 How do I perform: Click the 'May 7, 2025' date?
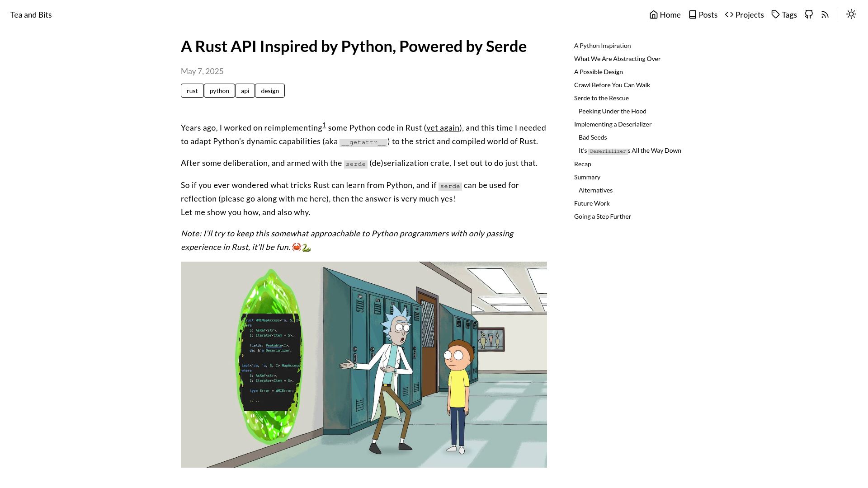pos(202,71)
